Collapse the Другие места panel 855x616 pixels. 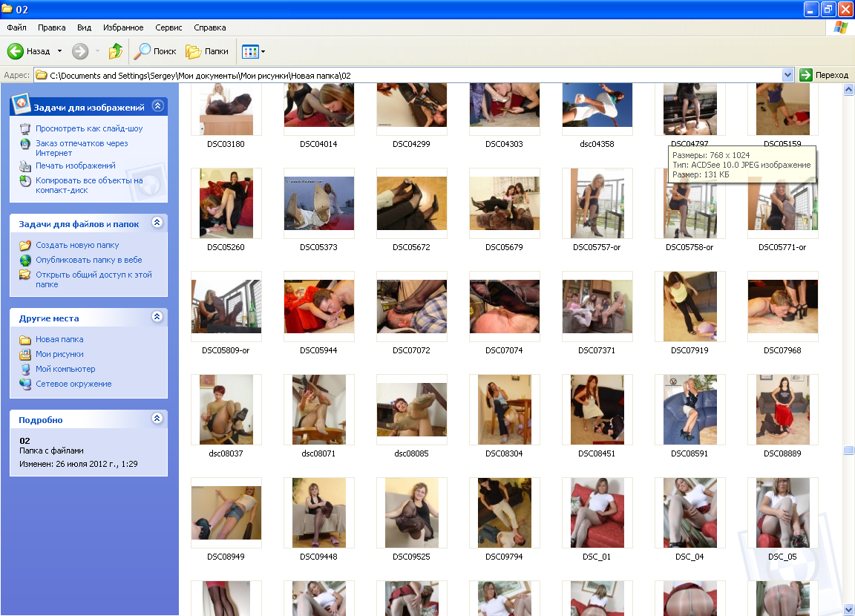[157, 317]
